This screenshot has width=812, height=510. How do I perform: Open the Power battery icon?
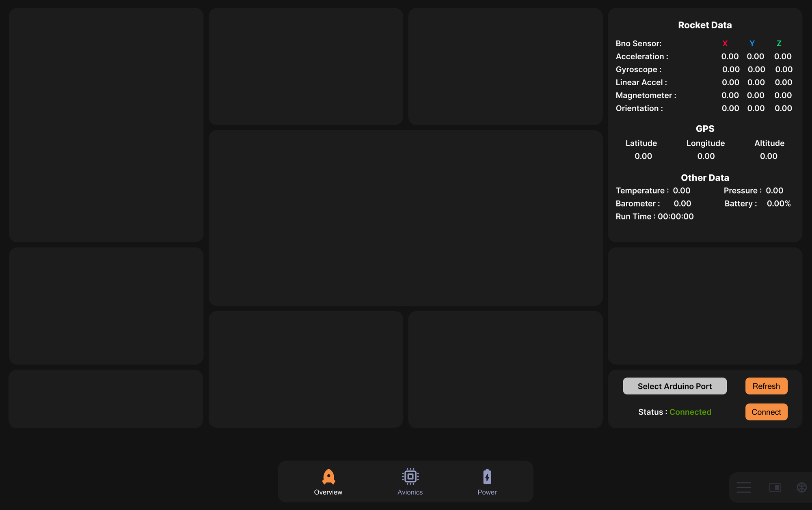click(x=487, y=476)
